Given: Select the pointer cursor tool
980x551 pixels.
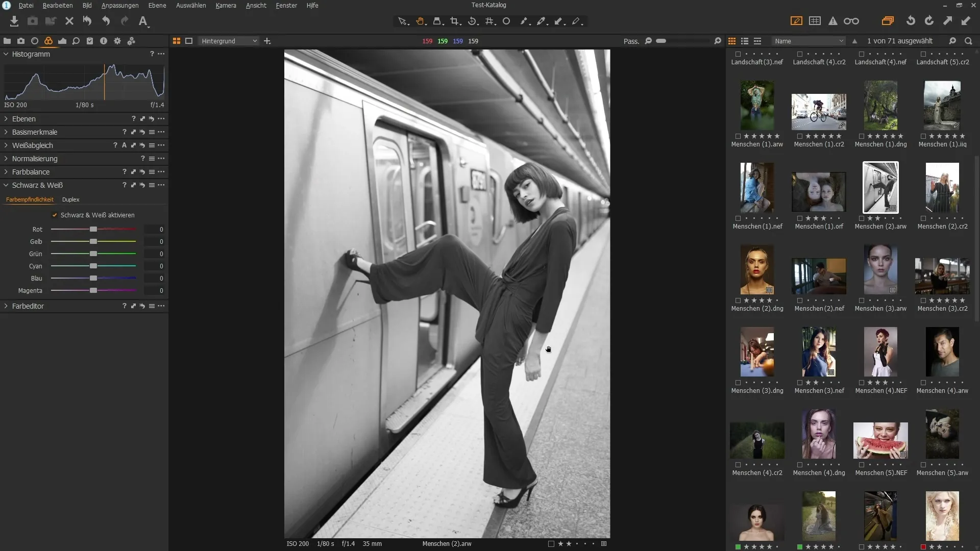Looking at the screenshot, I should [403, 21].
